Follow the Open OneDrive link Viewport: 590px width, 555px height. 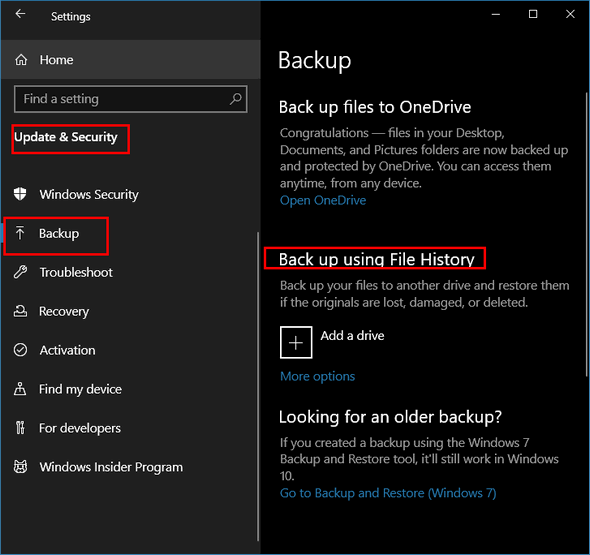323,200
